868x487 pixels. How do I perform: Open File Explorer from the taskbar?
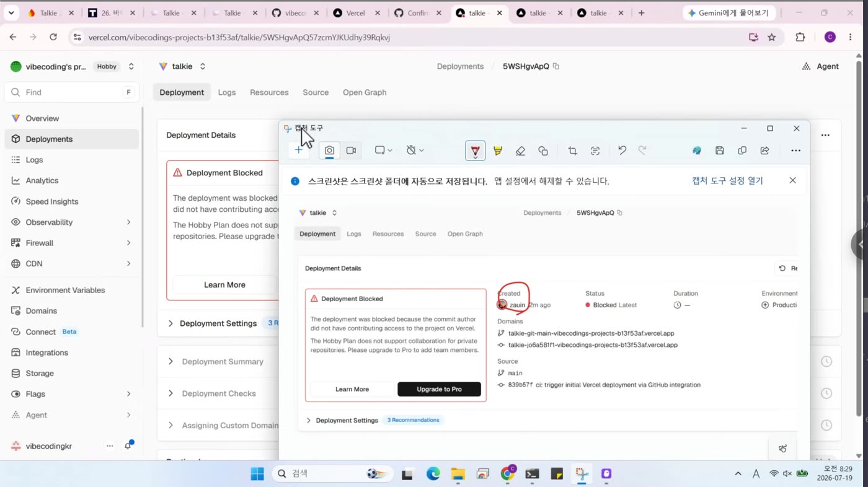pyautogui.click(x=458, y=474)
